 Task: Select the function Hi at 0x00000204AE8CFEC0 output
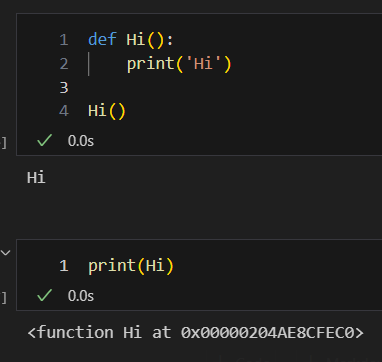[x=196, y=333]
